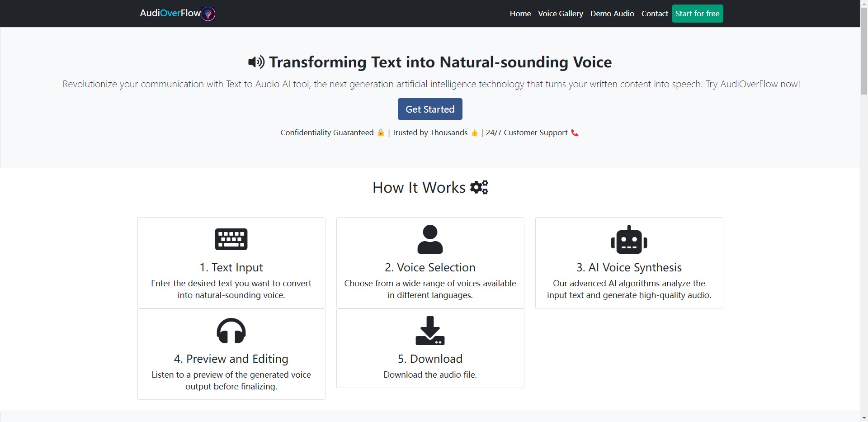The width and height of the screenshot is (868, 422).
Task: Click 'Listen to a preview' description
Action: point(231,380)
